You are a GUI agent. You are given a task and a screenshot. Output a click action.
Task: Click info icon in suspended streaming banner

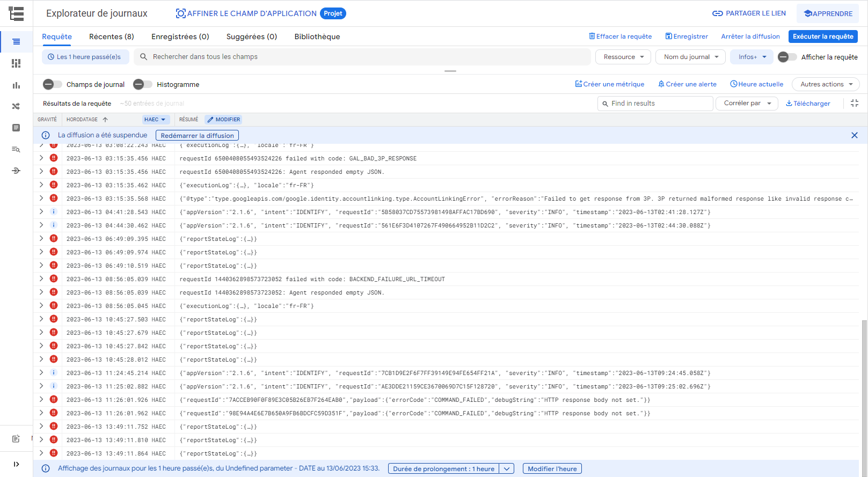click(46, 135)
